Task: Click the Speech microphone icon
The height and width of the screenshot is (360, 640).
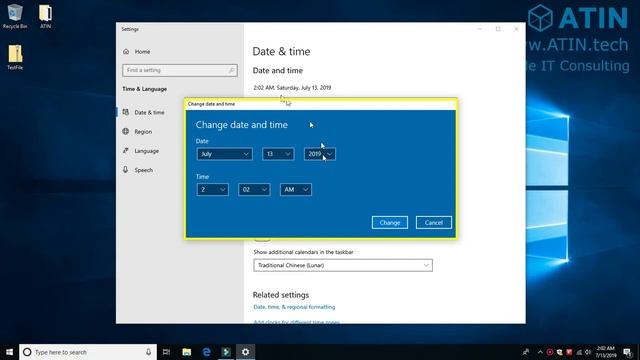Action: pos(126,169)
